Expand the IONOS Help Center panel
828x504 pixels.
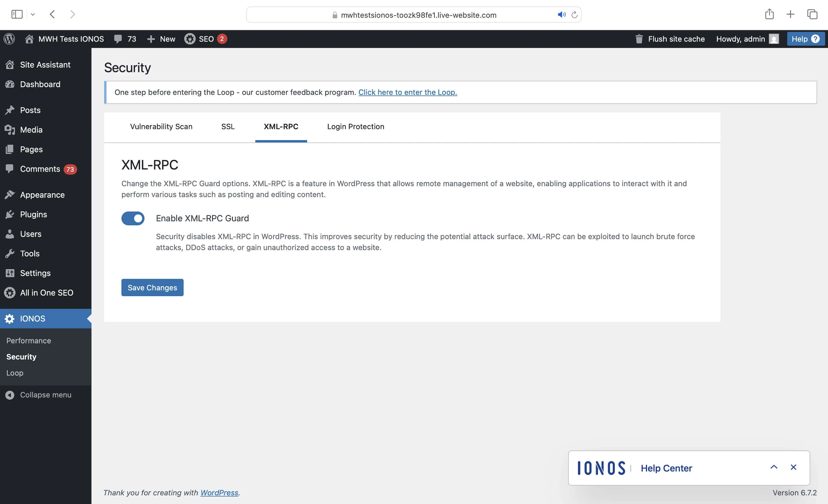click(x=774, y=467)
